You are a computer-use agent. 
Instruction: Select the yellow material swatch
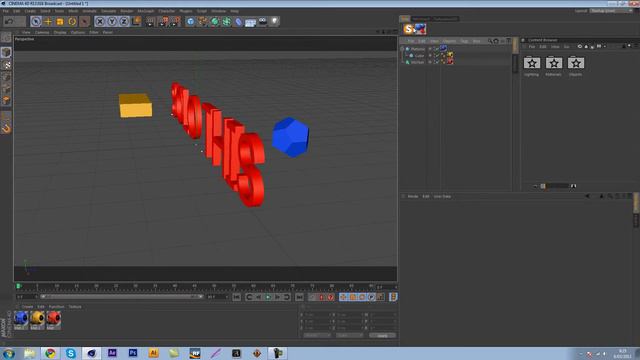tap(37, 320)
